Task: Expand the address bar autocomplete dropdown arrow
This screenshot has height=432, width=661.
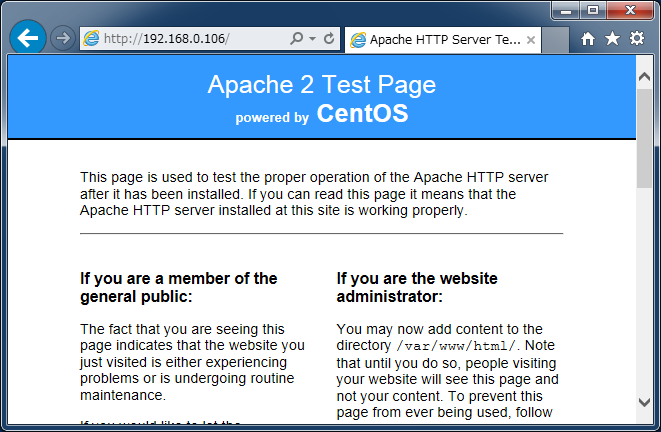Action: click(312, 39)
